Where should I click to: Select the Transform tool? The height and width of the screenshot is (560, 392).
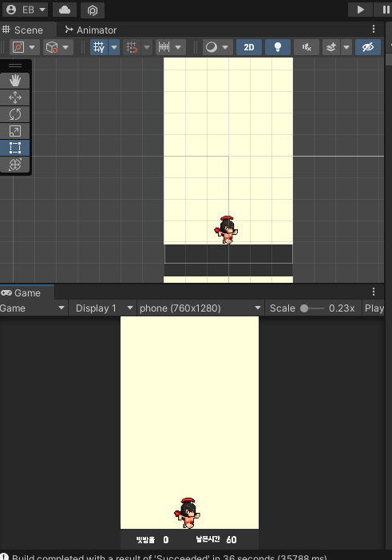pyautogui.click(x=15, y=165)
